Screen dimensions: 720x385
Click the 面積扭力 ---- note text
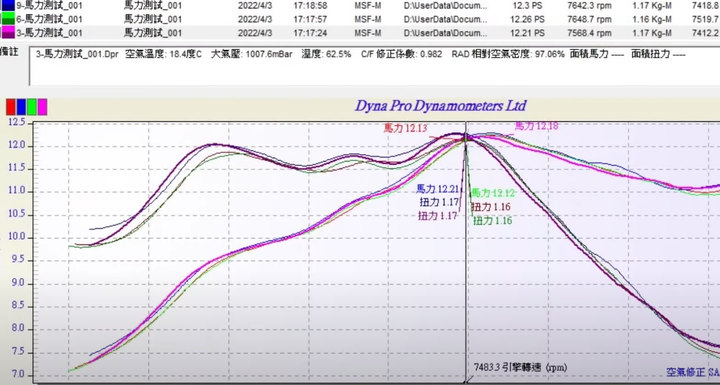[658, 54]
